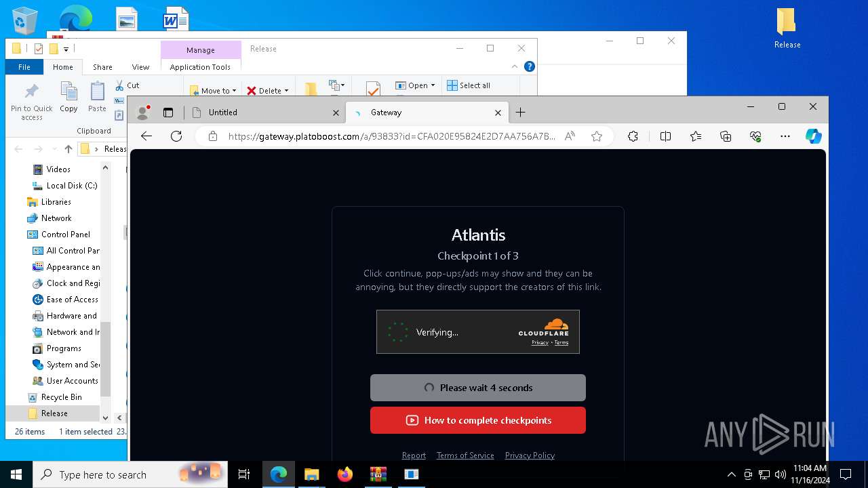Open Edge Settings and more menu
This screenshot has height=488, width=868.
(785, 136)
